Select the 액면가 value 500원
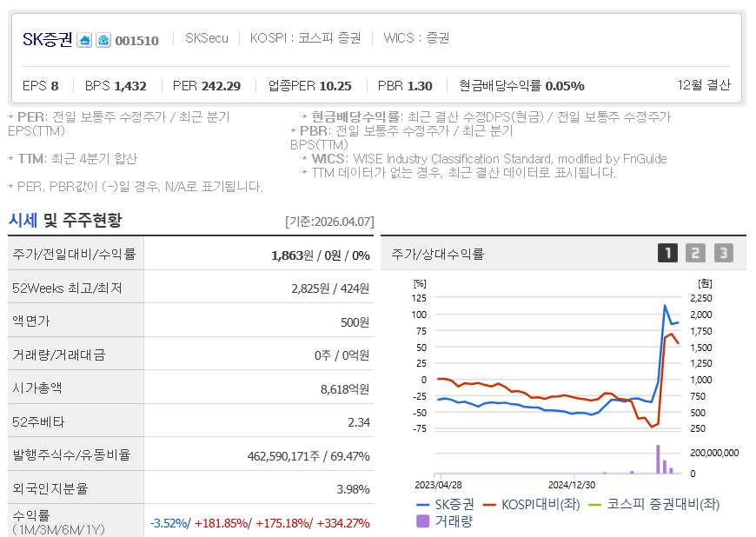 pyautogui.click(x=355, y=322)
